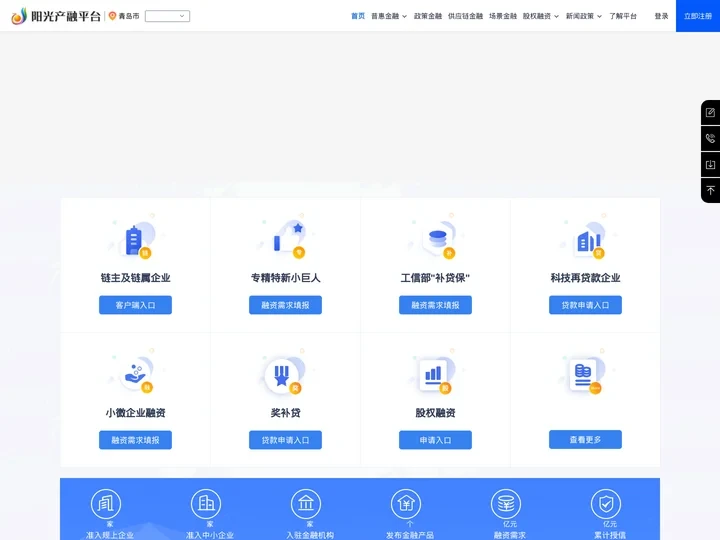Image resolution: width=720 pixels, height=540 pixels.
Task: Open the 供应链金融 nav item
Action: click(x=465, y=16)
